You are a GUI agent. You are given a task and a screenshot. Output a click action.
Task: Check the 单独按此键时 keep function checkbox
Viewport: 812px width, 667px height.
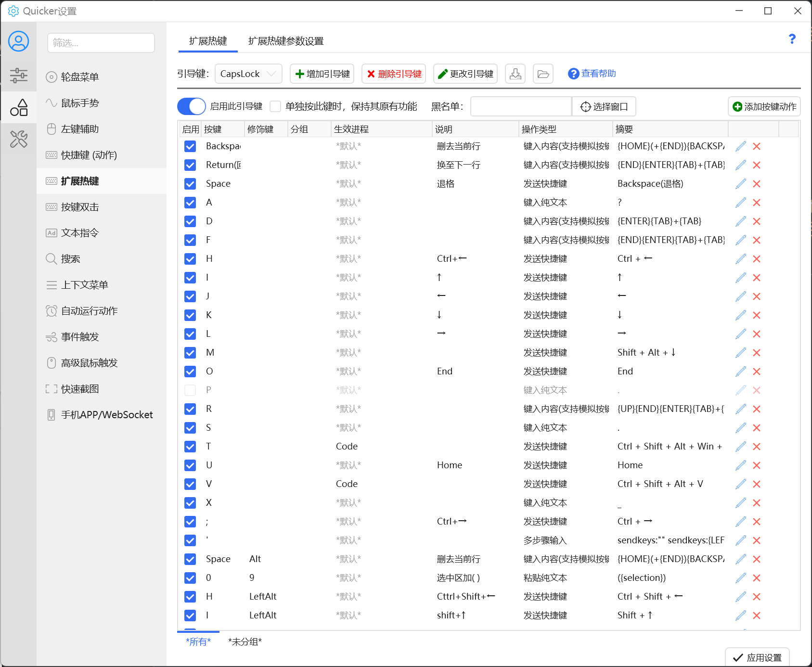coord(275,106)
